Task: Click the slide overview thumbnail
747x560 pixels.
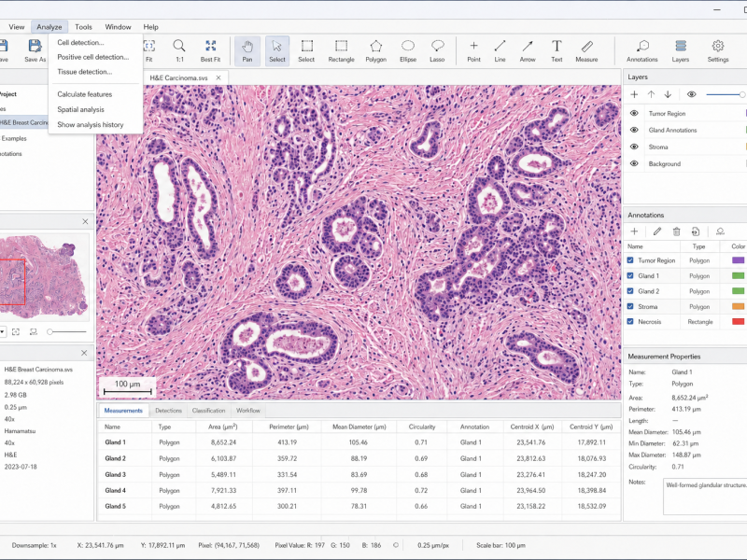Action: point(44,275)
